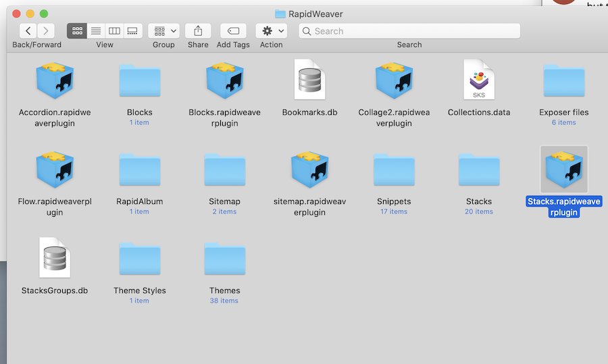Switch to icon view

(x=77, y=31)
